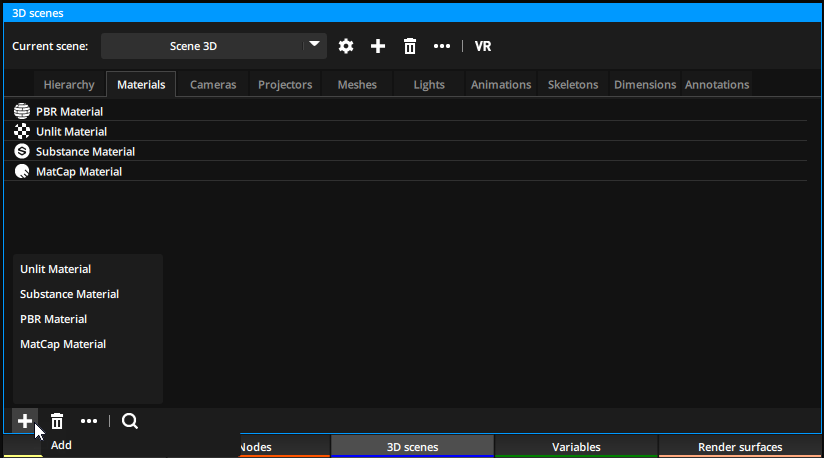Go to the Projectors tab
This screenshot has height=458, width=824.
click(285, 85)
